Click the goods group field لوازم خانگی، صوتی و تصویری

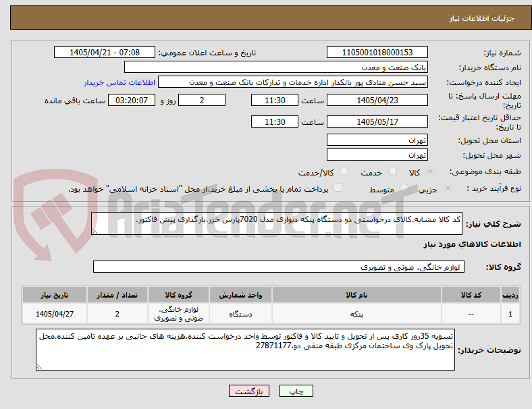[x=279, y=267]
